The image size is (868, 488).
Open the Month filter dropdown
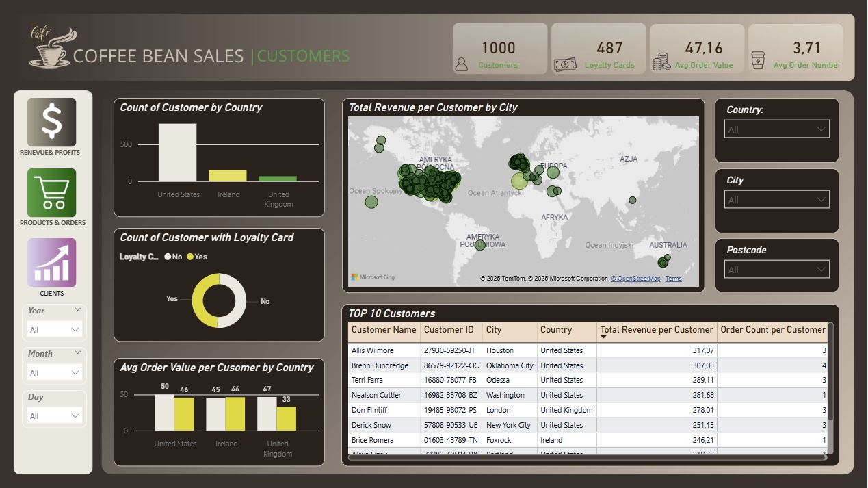click(54, 373)
